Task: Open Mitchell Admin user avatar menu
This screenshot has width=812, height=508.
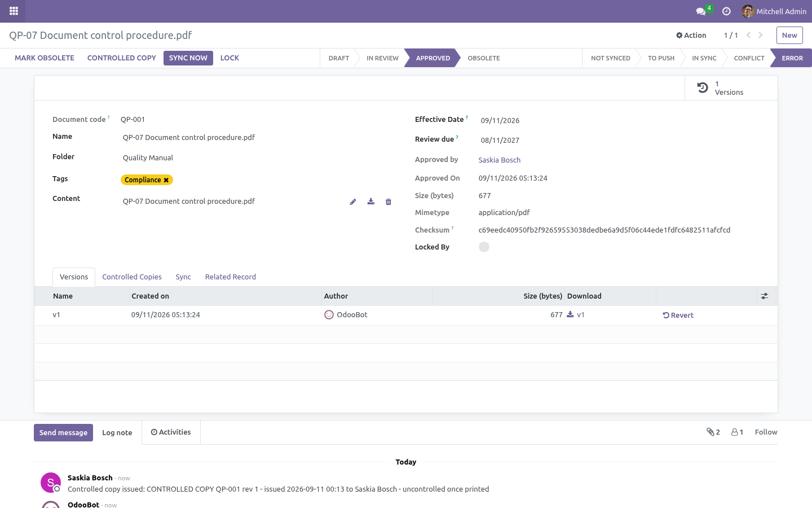Action: (774, 11)
